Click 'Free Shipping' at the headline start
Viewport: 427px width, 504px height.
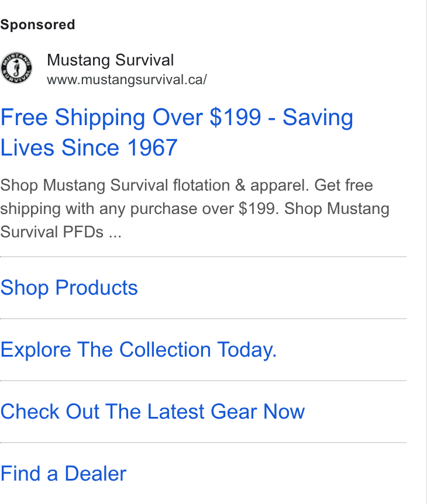(73, 118)
